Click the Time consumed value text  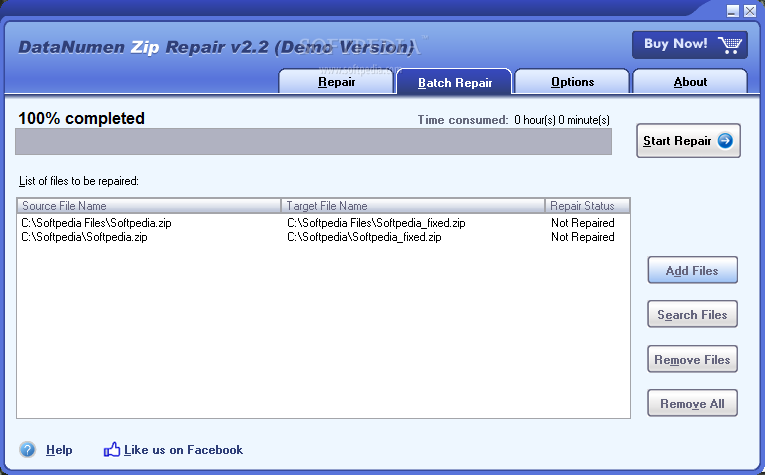tap(562, 120)
